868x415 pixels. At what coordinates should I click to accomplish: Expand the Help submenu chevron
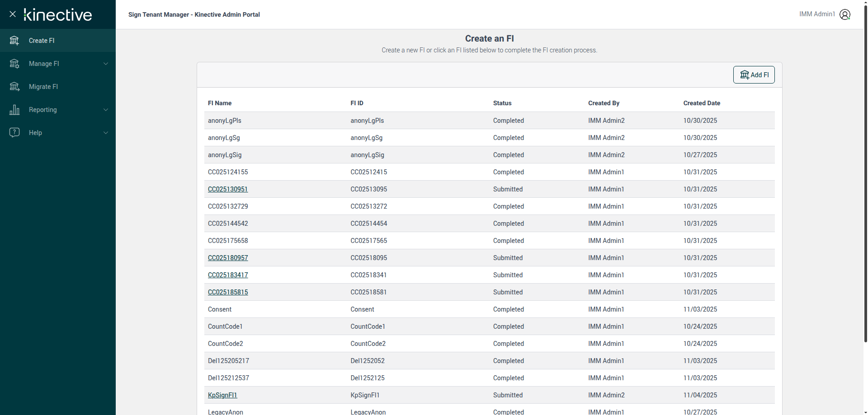click(106, 133)
